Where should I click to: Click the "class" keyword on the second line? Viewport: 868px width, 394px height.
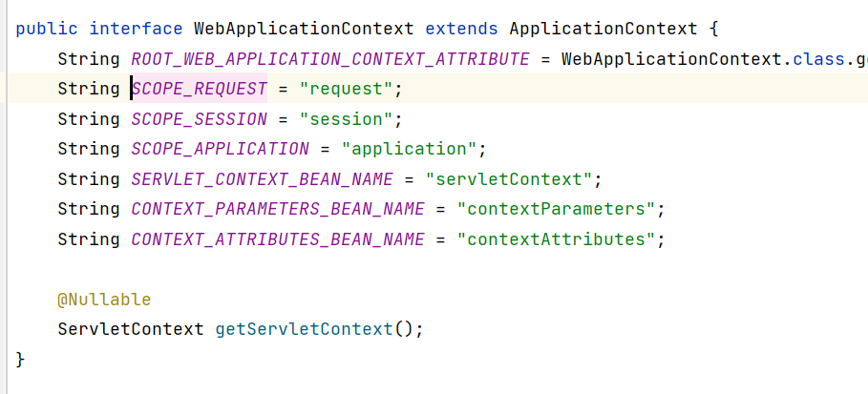coord(817,59)
